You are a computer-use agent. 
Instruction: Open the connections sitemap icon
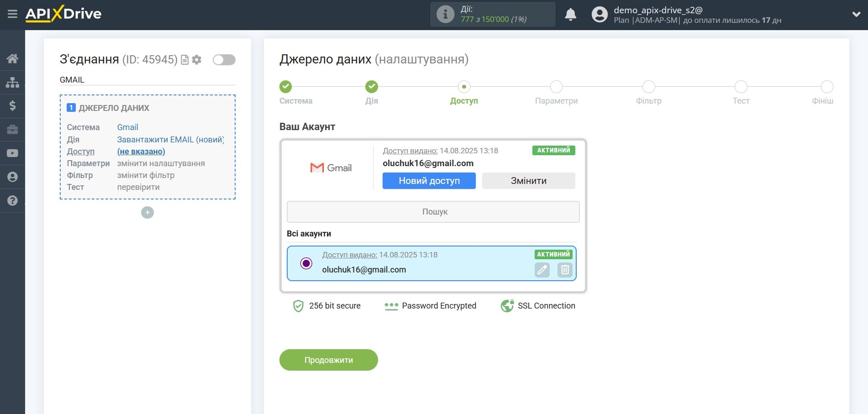[x=12, y=82]
